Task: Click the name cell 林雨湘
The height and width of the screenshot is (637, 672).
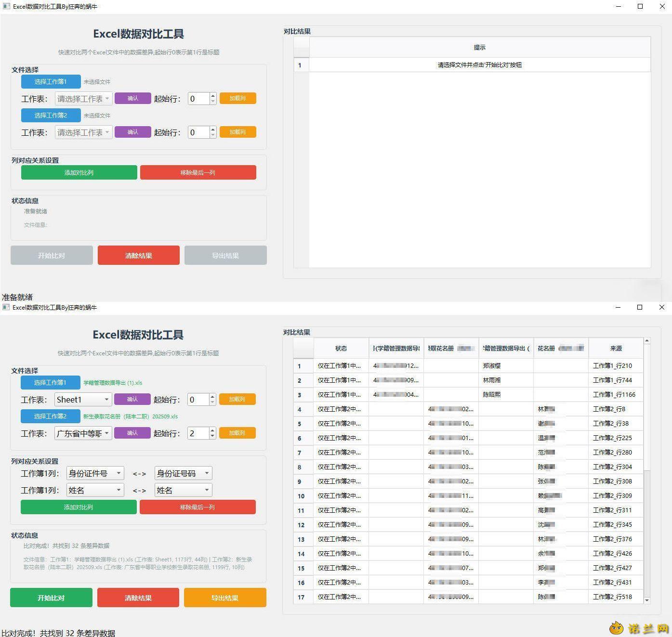Action: coord(506,380)
